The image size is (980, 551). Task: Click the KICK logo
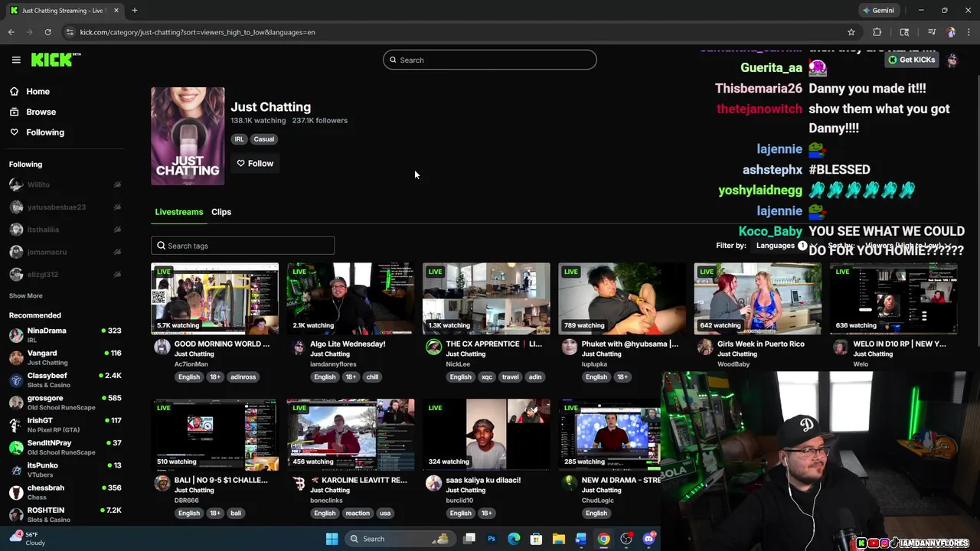click(x=56, y=60)
